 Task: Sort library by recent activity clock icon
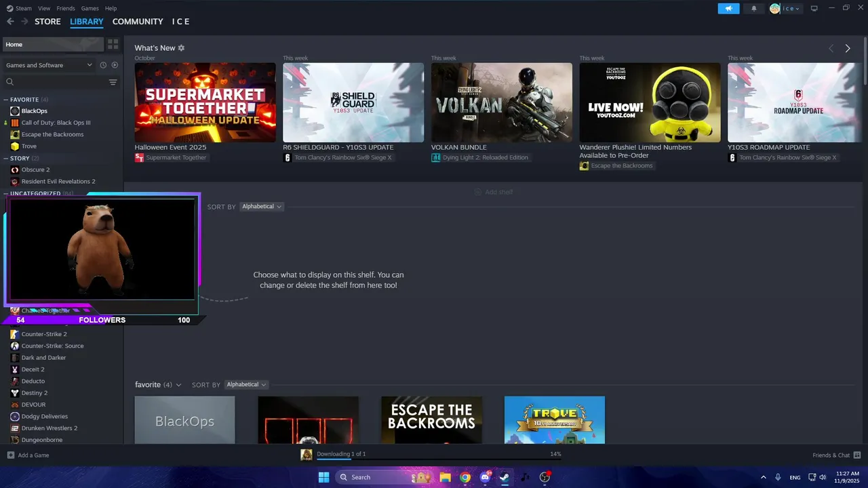click(103, 65)
